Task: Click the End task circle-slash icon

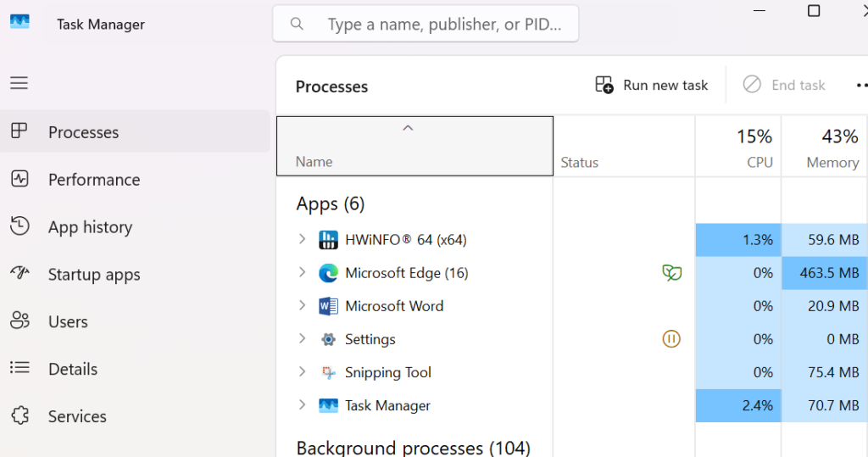Action: pyautogui.click(x=752, y=84)
